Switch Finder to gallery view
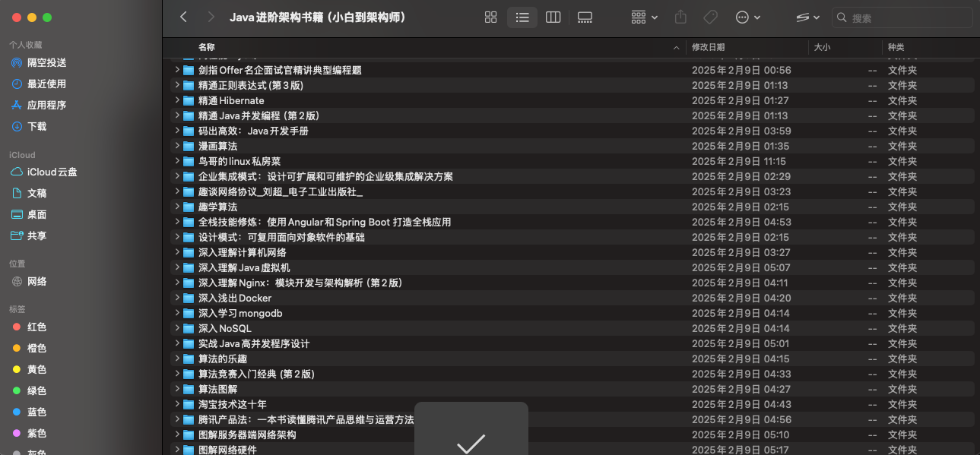This screenshot has height=455, width=980. click(x=585, y=17)
